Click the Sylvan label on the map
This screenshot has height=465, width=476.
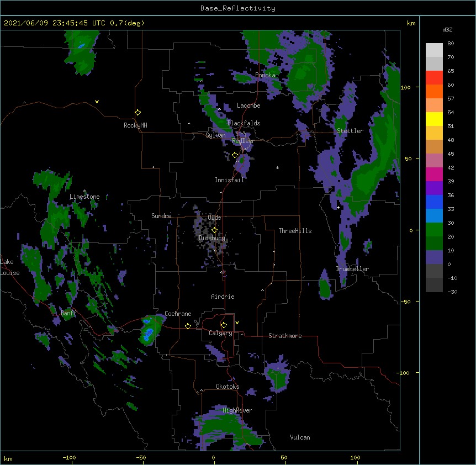click(215, 135)
